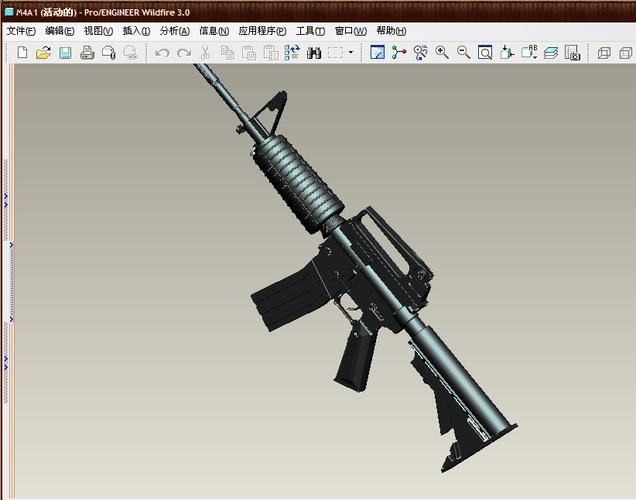
Task: Undo the last operation
Action: (x=162, y=53)
